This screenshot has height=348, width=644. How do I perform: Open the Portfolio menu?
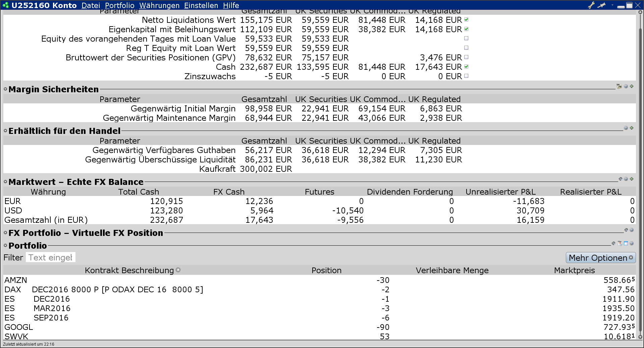pos(119,5)
